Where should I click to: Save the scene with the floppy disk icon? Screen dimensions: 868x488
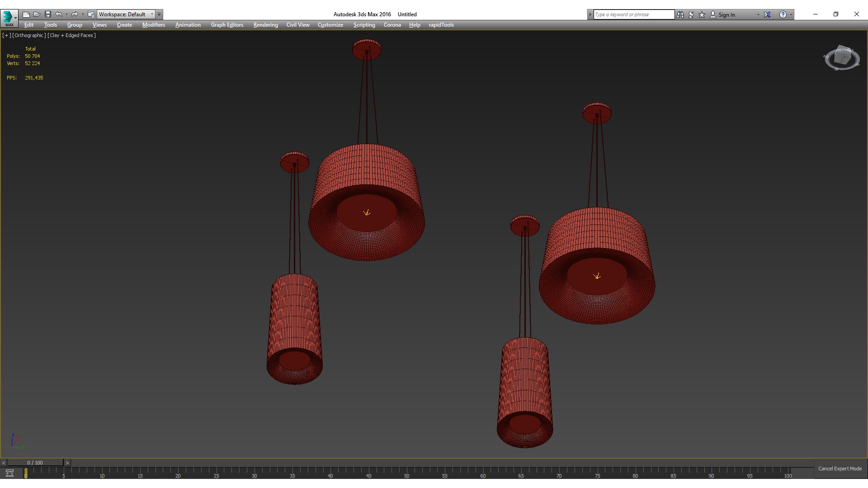click(x=48, y=14)
